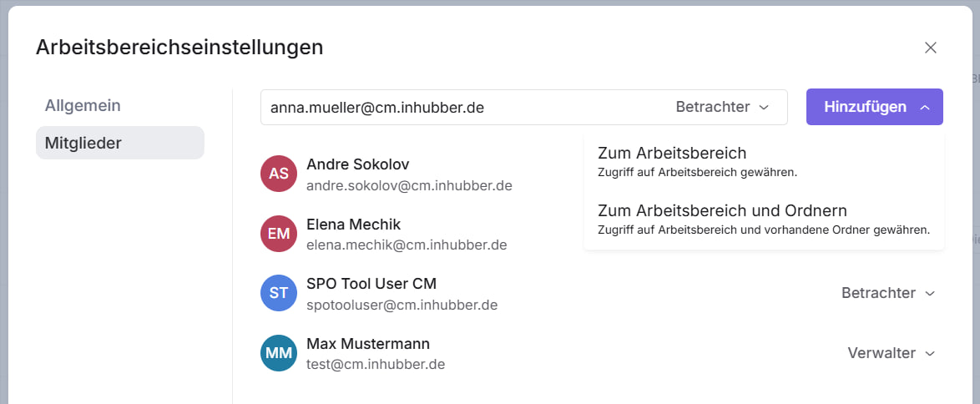Expand Verwalter role for Max Mustermann

pos(892,353)
